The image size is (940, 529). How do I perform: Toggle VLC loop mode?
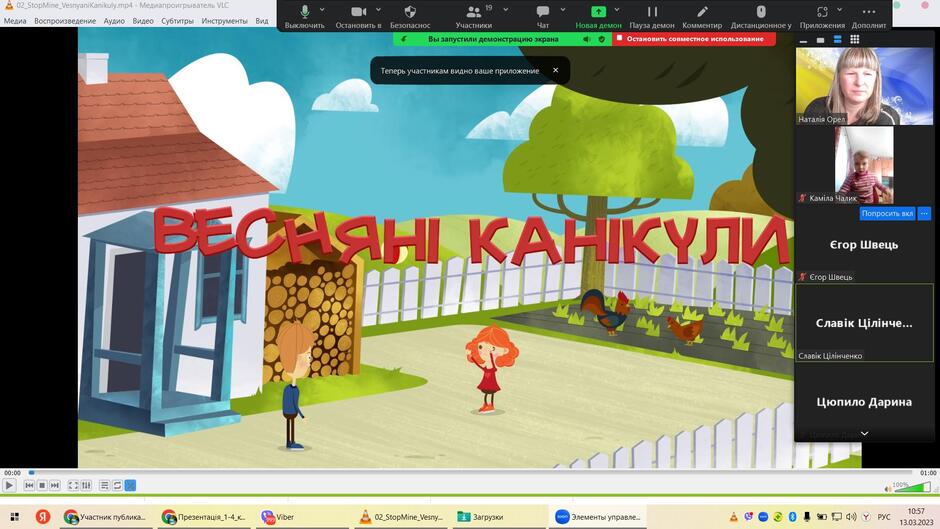tap(118, 485)
